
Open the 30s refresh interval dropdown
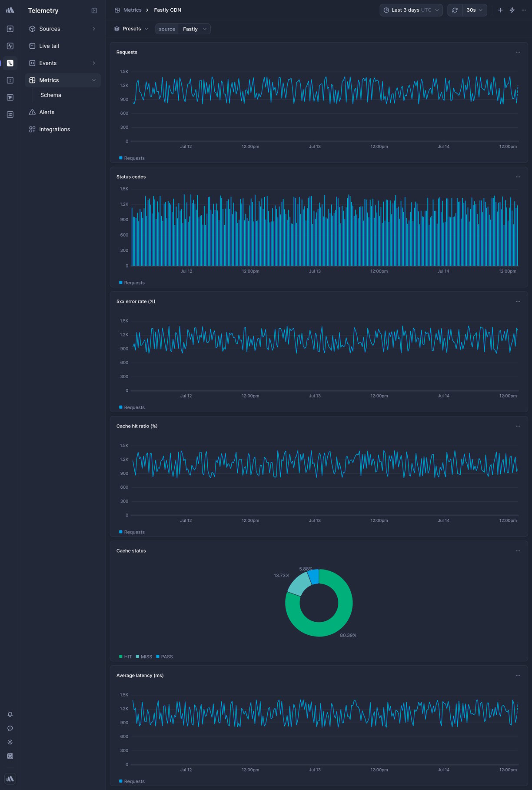(x=474, y=10)
